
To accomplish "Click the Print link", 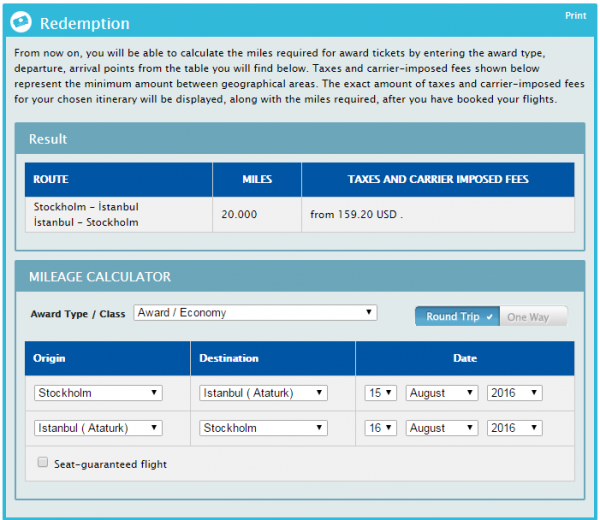I will pos(575,16).
